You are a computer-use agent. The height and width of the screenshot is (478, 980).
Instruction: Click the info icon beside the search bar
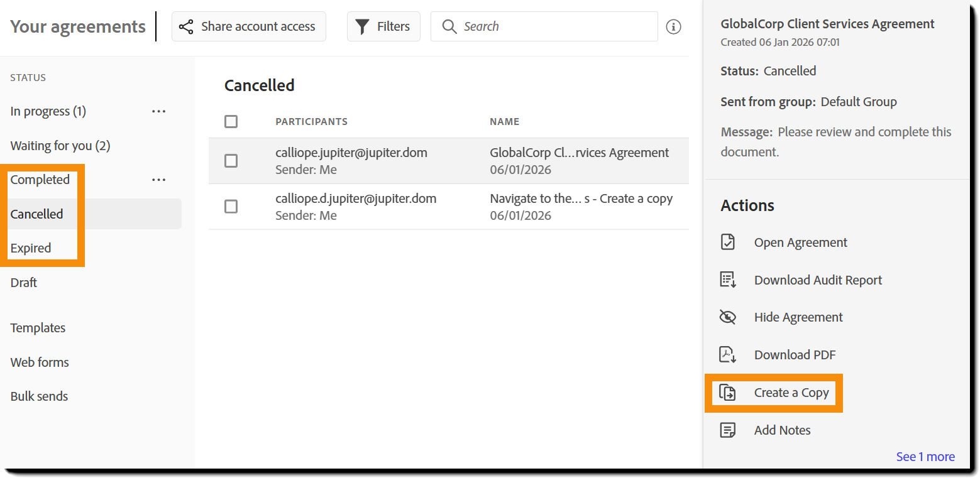(673, 26)
